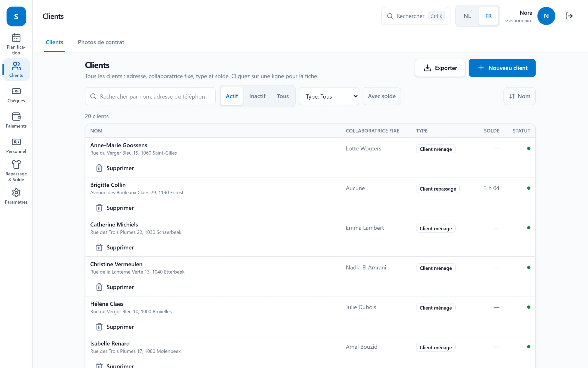Click the Nouveau client button
The width and height of the screenshot is (588, 368).
(x=502, y=68)
